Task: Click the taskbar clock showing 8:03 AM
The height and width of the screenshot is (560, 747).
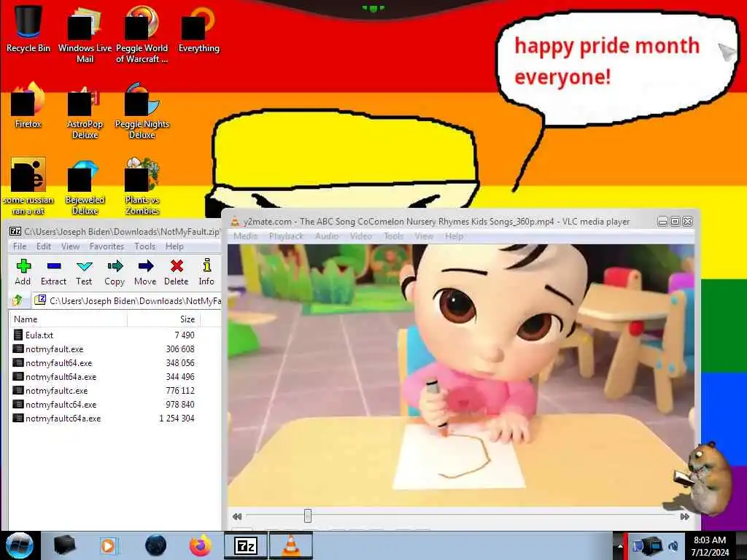Action: coord(710,545)
